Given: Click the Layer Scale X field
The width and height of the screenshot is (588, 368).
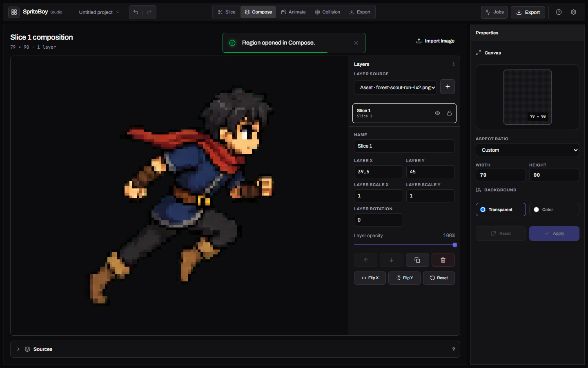Looking at the screenshot, I should click(x=379, y=196).
